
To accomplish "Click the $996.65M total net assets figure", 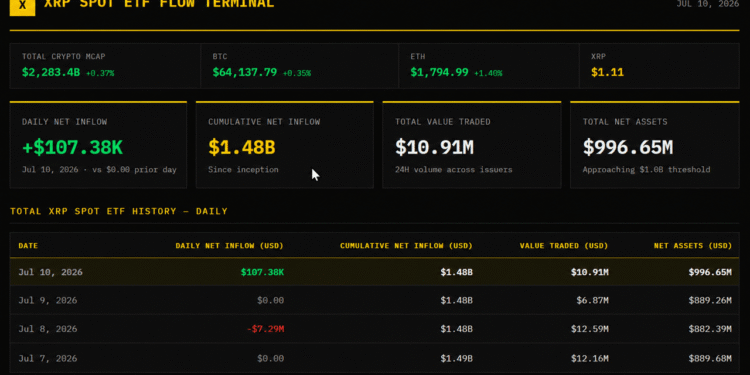I will [x=628, y=148].
